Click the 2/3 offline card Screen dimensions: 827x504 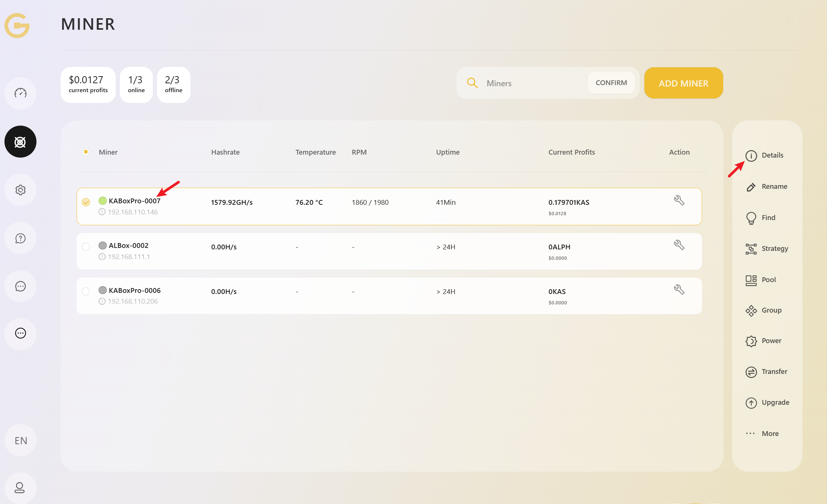coord(174,85)
